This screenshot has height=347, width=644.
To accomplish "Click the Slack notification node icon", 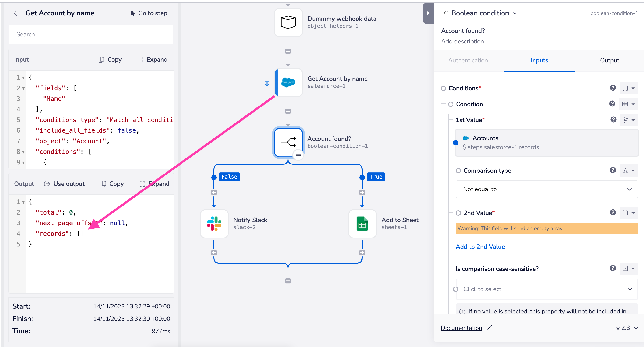I will (x=214, y=224).
